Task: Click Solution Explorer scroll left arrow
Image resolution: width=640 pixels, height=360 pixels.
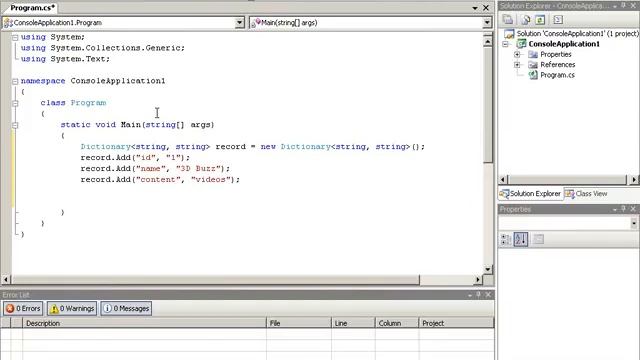Action: pyautogui.click(x=503, y=180)
